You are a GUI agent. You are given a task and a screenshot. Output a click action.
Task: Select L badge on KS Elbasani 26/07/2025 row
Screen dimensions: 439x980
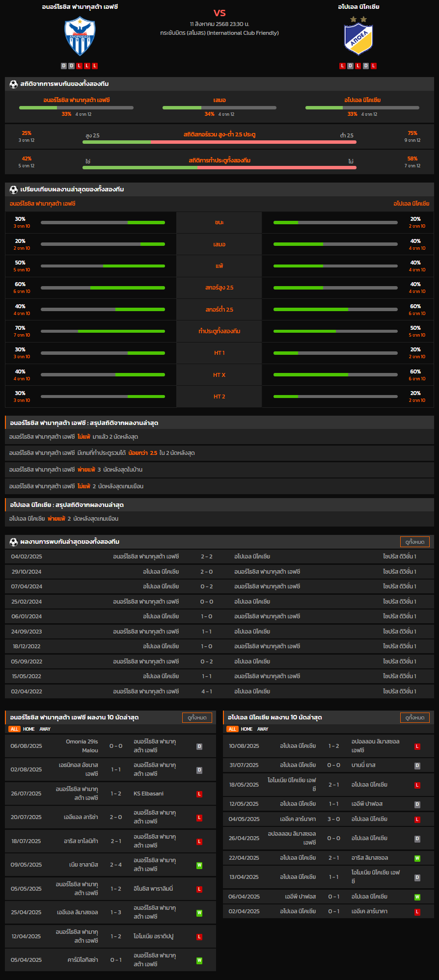point(199,794)
